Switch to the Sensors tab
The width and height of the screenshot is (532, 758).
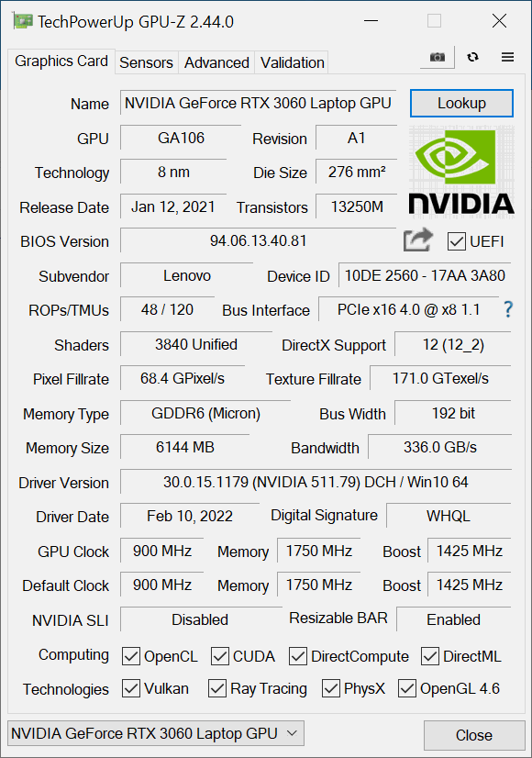[146, 62]
